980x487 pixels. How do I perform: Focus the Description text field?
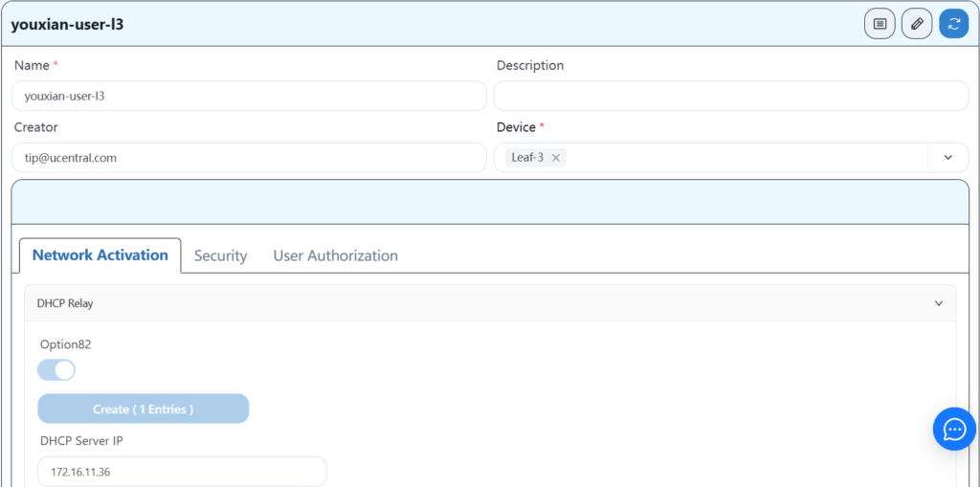(x=730, y=96)
